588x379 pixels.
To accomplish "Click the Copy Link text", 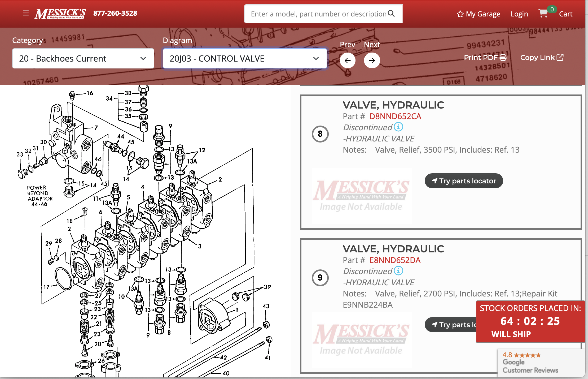I will (537, 57).
